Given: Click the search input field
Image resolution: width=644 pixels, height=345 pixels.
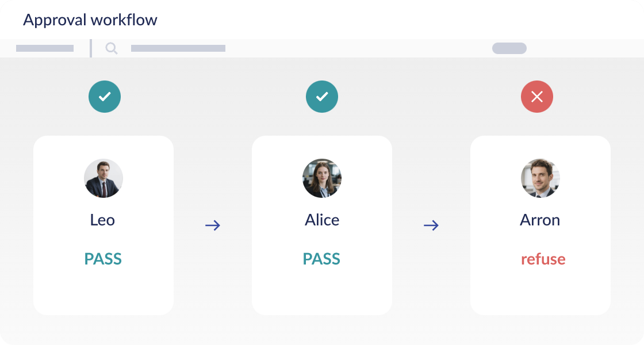Looking at the screenshot, I should (178, 49).
